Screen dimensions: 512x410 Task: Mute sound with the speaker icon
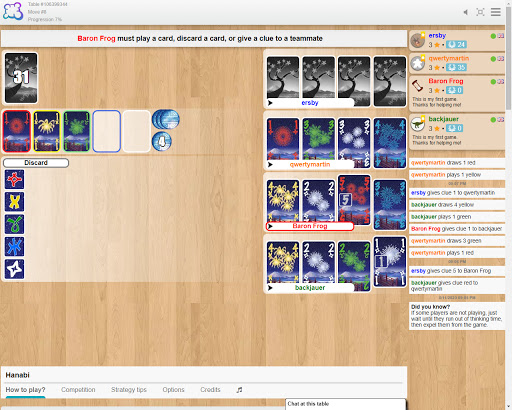[466, 12]
